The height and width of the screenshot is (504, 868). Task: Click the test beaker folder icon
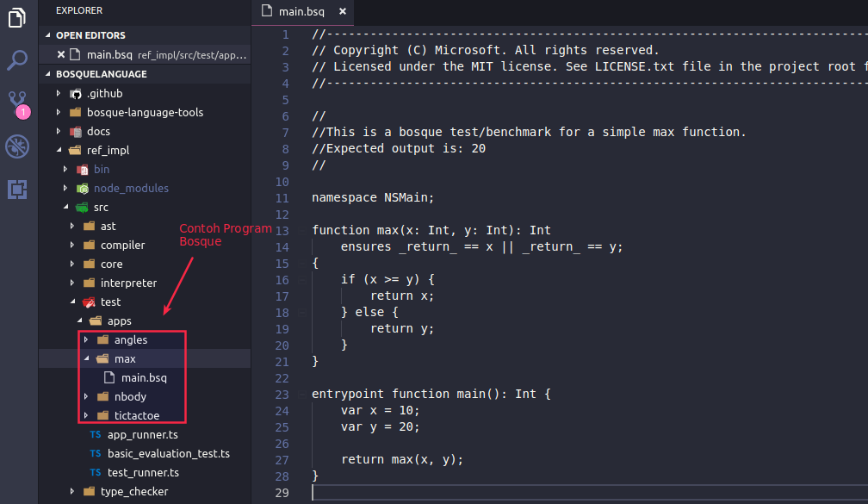(x=89, y=302)
